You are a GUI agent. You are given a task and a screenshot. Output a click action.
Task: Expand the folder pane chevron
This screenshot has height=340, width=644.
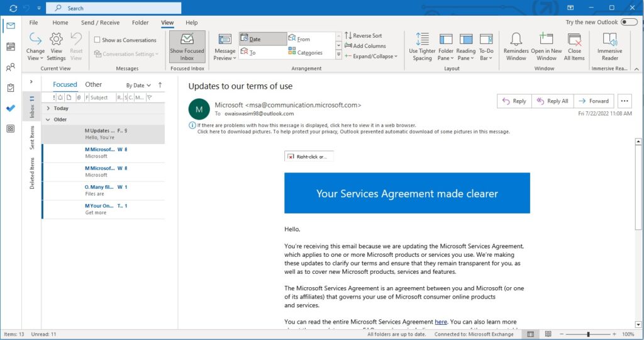(x=31, y=82)
